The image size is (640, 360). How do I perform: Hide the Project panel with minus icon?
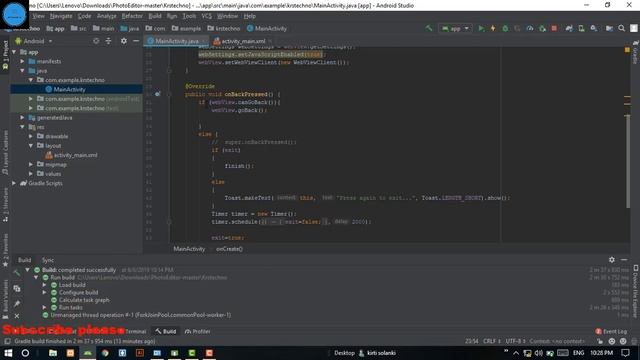pos(136,41)
